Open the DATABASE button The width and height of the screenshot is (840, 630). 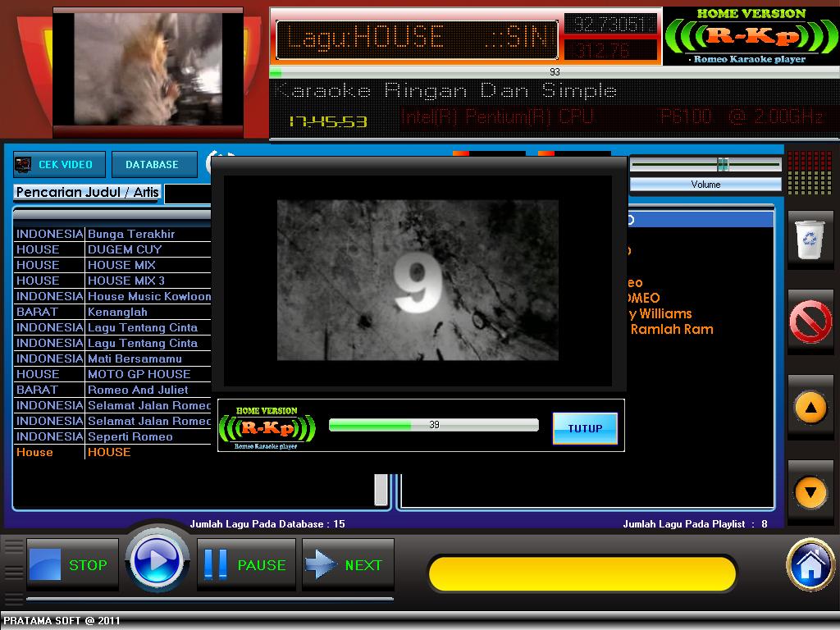coord(153,164)
